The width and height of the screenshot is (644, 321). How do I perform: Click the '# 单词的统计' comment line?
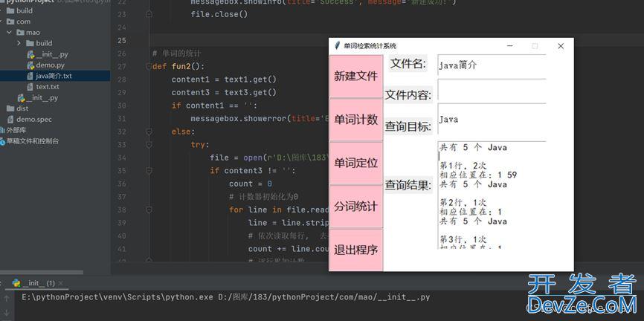[176, 53]
